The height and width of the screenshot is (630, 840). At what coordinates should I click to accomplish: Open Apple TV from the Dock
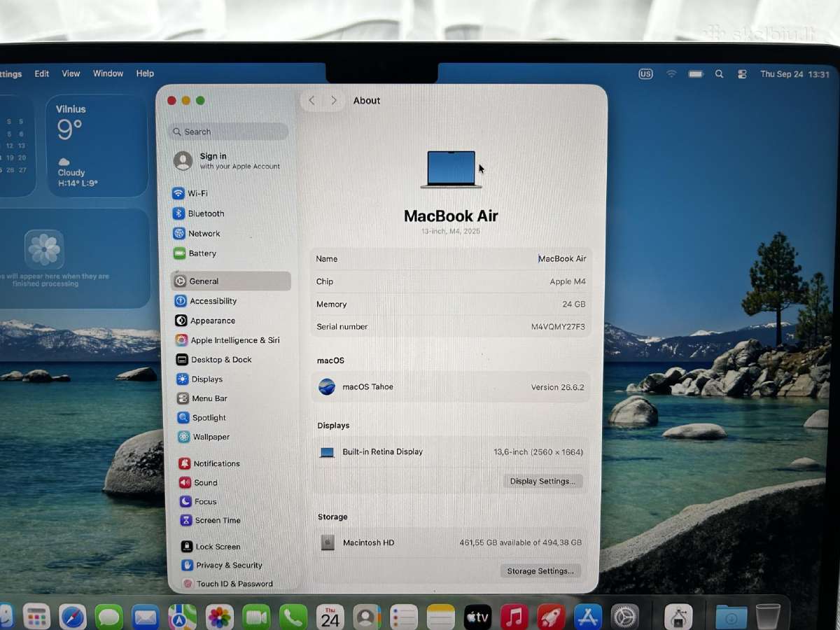477,617
